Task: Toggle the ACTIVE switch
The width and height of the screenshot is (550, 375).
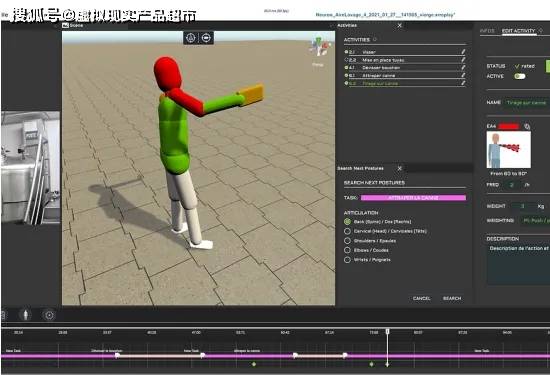Action: coord(519,76)
